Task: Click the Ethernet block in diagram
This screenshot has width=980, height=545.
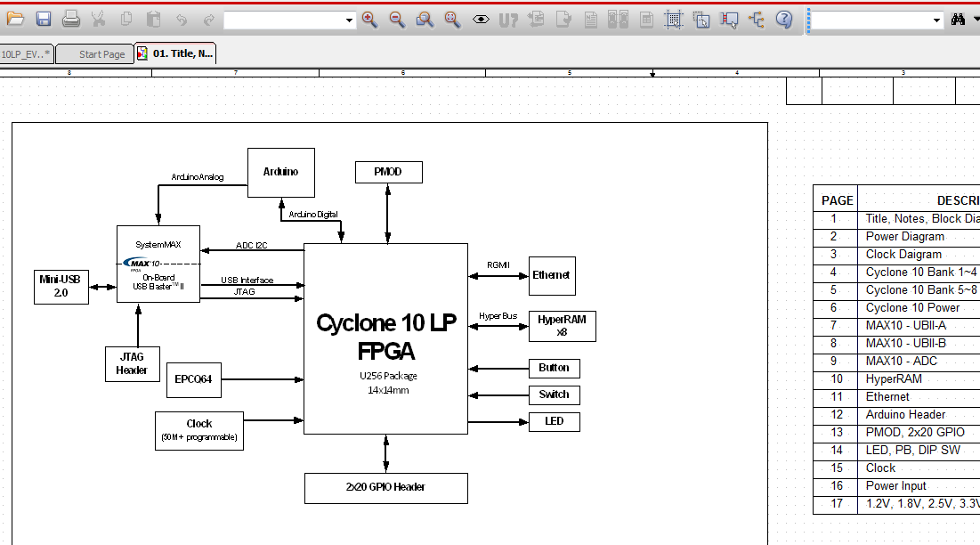Action: (551, 276)
